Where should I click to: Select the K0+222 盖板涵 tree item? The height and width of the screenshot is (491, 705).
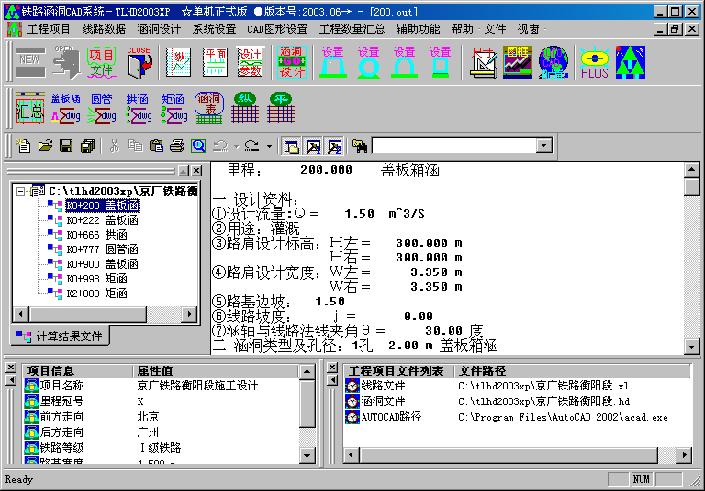point(103,220)
